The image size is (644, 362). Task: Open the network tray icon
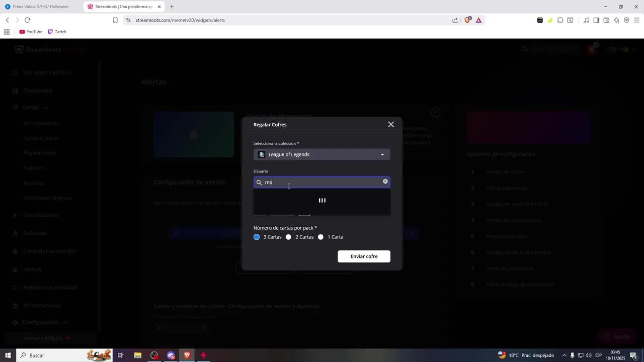click(580, 355)
